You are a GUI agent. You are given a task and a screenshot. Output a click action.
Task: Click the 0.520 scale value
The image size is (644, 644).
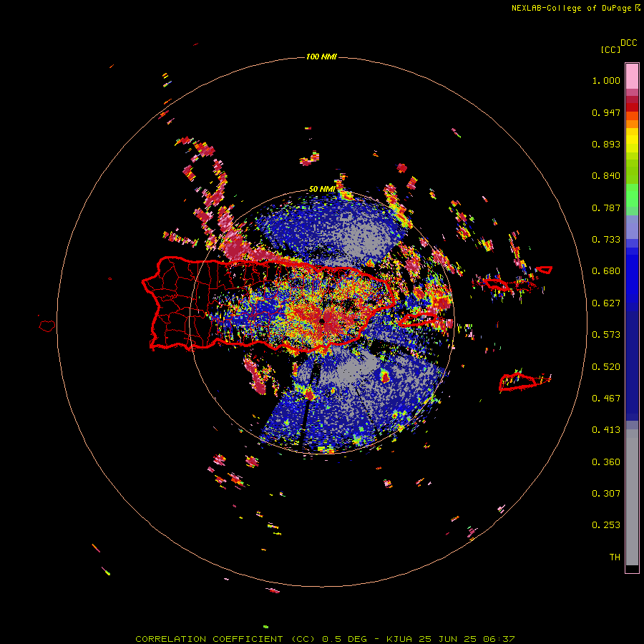pyautogui.click(x=606, y=367)
